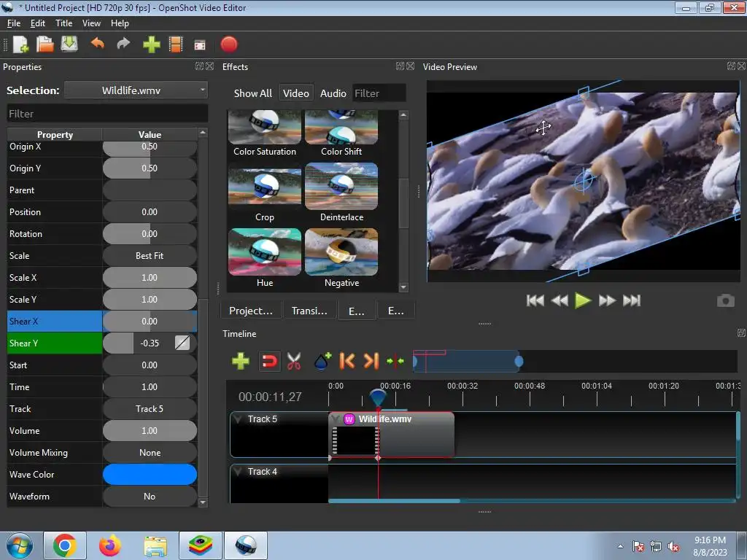
Task: Click the Show All effects button
Action: pos(252,93)
